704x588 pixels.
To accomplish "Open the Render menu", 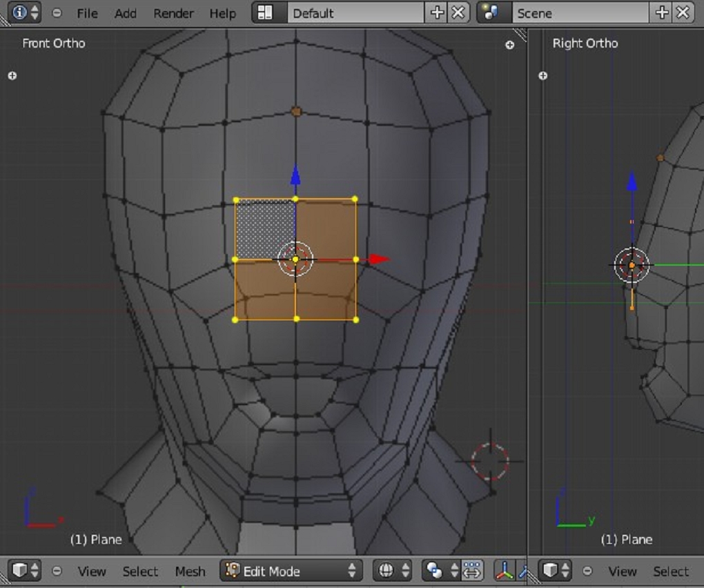I will 173,13.
